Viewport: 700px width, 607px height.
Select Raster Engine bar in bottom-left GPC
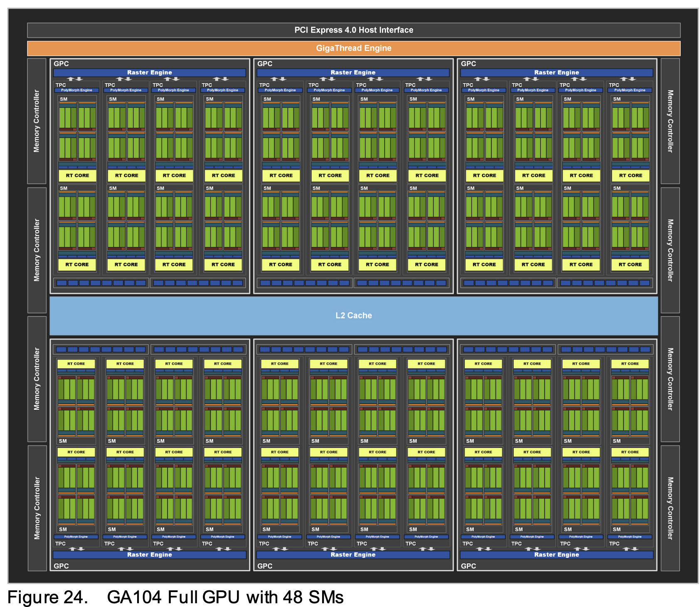(150, 555)
